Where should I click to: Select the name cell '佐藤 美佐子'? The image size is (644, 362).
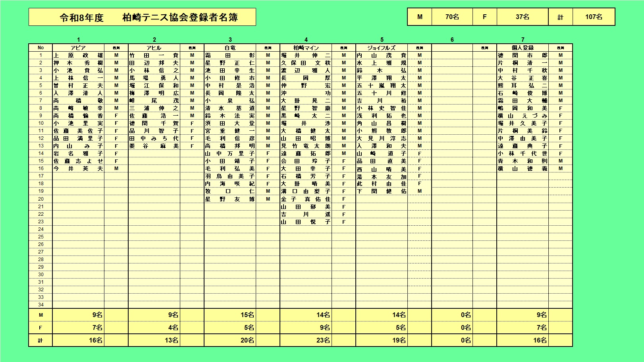[x=78, y=131]
